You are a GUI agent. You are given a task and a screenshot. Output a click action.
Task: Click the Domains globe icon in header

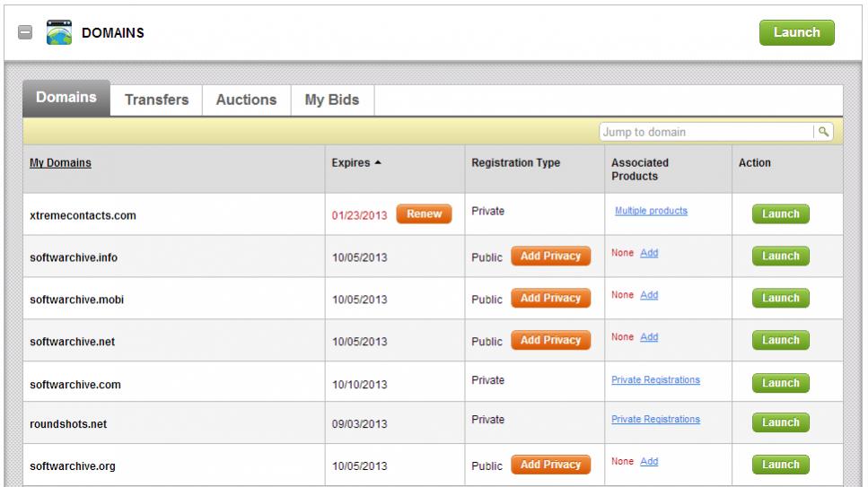pyautogui.click(x=57, y=33)
